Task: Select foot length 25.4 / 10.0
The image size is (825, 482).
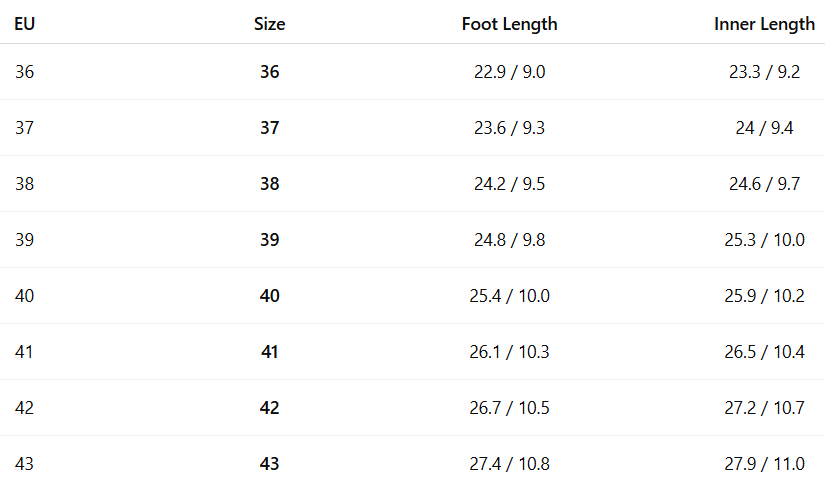Action: tap(509, 296)
